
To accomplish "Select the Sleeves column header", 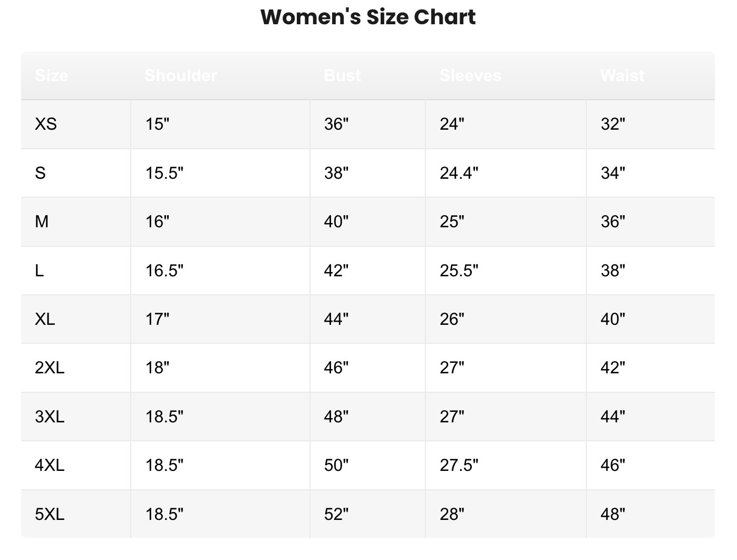I will click(x=470, y=75).
